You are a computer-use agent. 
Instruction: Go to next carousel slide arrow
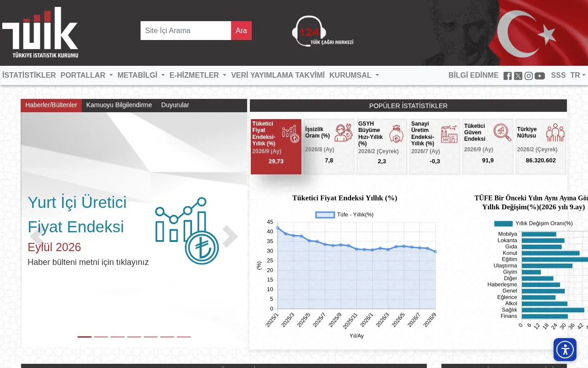pyautogui.click(x=230, y=236)
